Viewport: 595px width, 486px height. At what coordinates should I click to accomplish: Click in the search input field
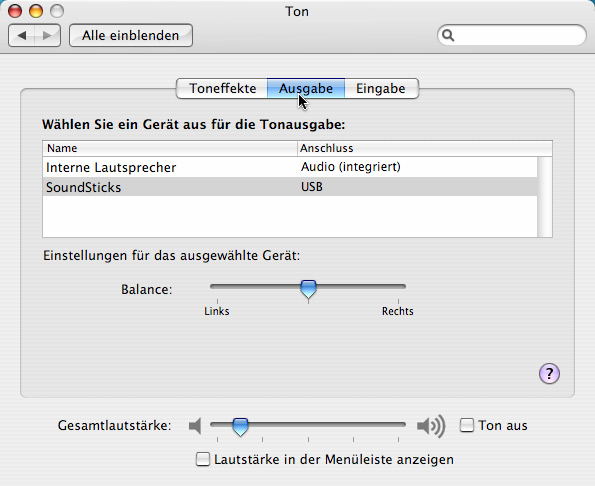[x=512, y=35]
